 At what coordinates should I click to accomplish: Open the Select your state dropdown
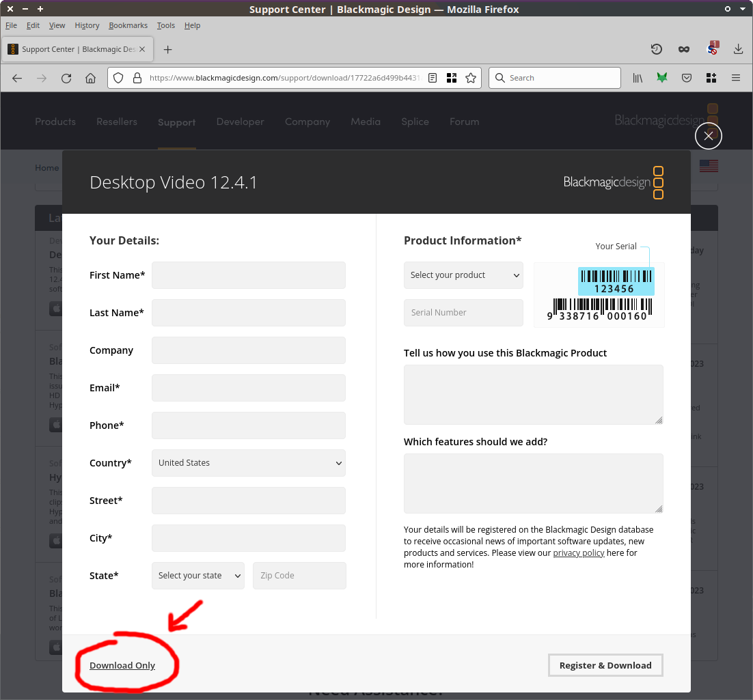click(x=198, y=576)
